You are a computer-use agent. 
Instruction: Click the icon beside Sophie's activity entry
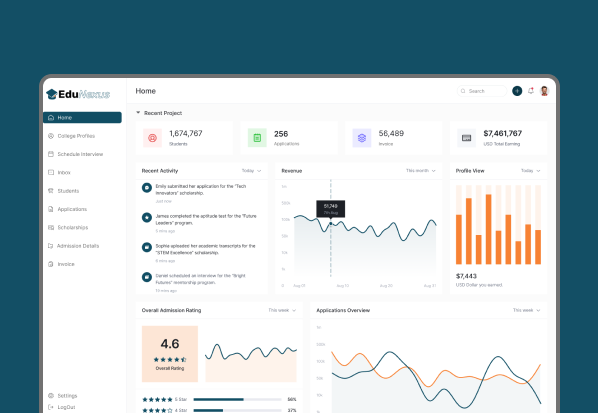point(147,247)
